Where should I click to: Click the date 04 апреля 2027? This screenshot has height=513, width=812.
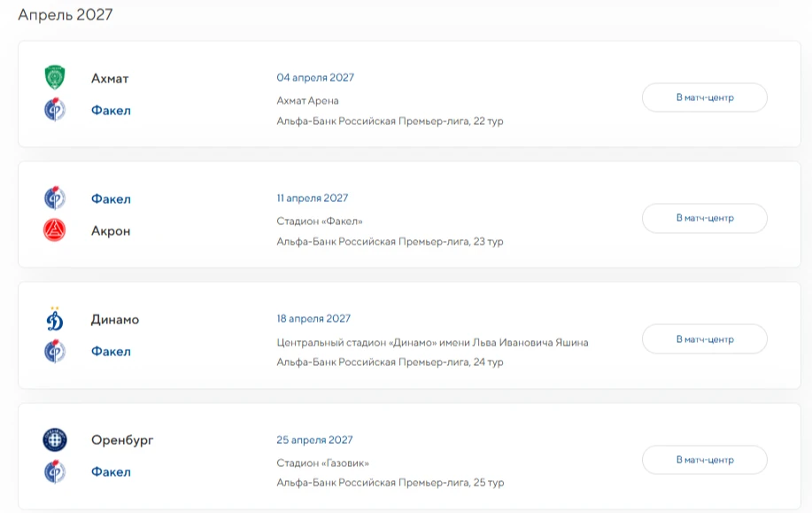(x=315, y=78)
